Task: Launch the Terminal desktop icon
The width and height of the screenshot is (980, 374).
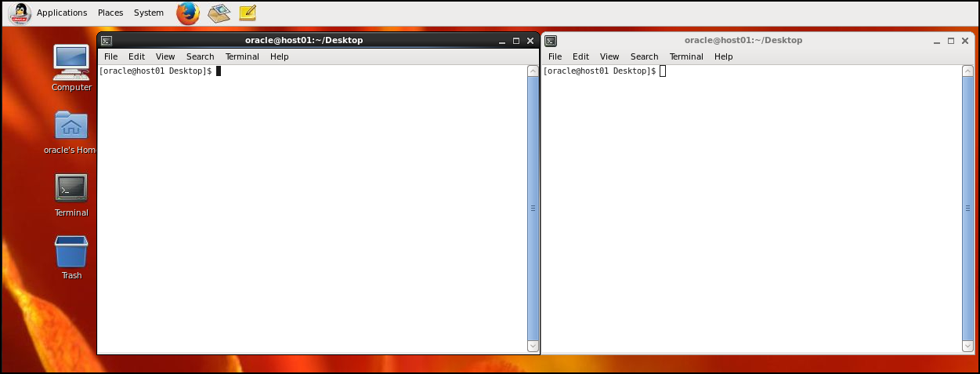Action: coord(71,188)
